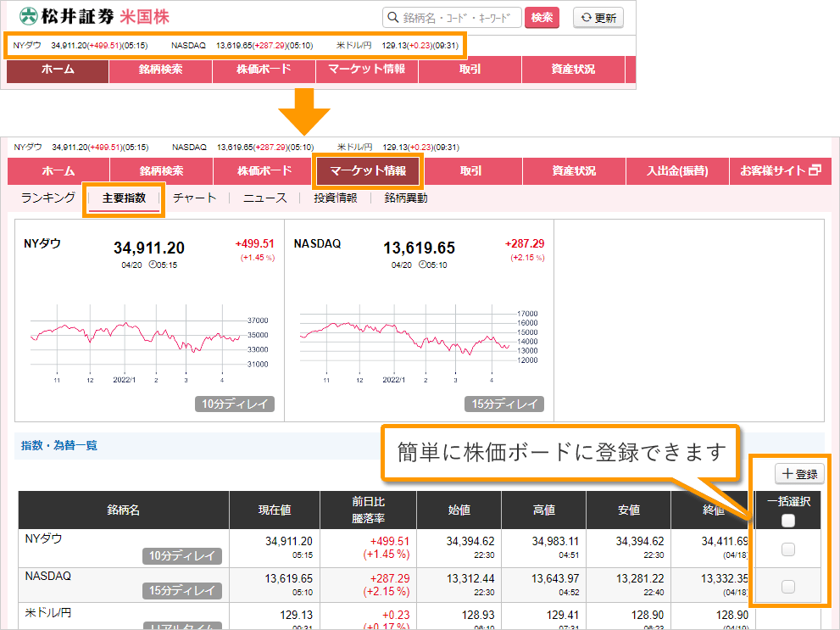Screen dimensions: 840x630
Task: Click 米ドル/円 高値 cell 129.41
Action: point(563,615)
